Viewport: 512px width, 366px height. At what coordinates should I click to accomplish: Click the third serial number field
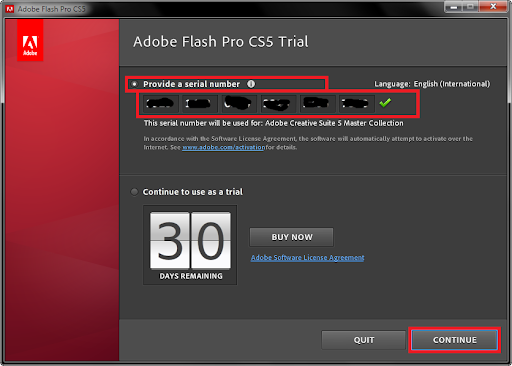[239, 104]
